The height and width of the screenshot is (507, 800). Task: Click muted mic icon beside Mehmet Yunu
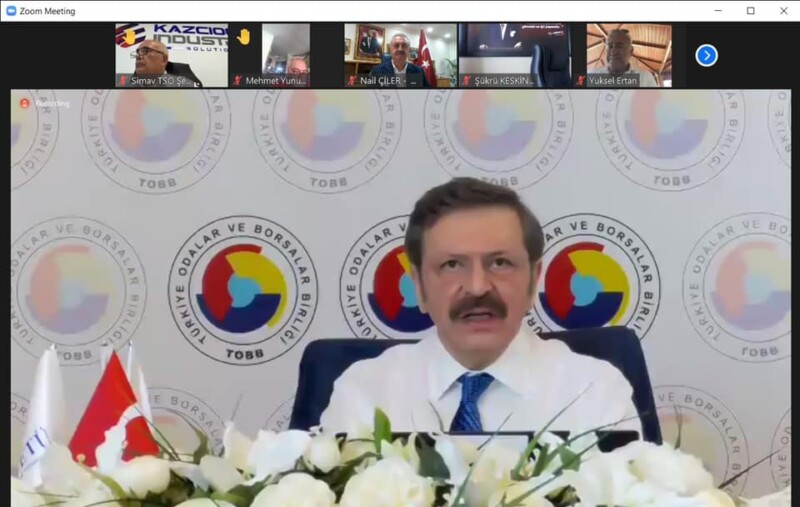coord(237,81)
